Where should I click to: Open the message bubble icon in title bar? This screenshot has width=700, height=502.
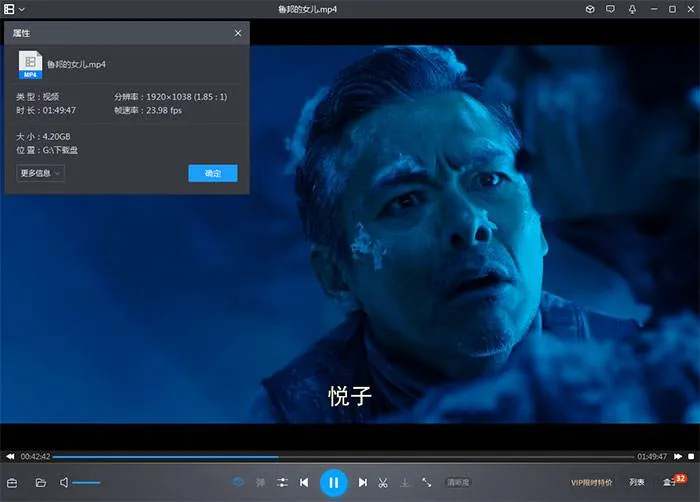(x=610, y=9)
